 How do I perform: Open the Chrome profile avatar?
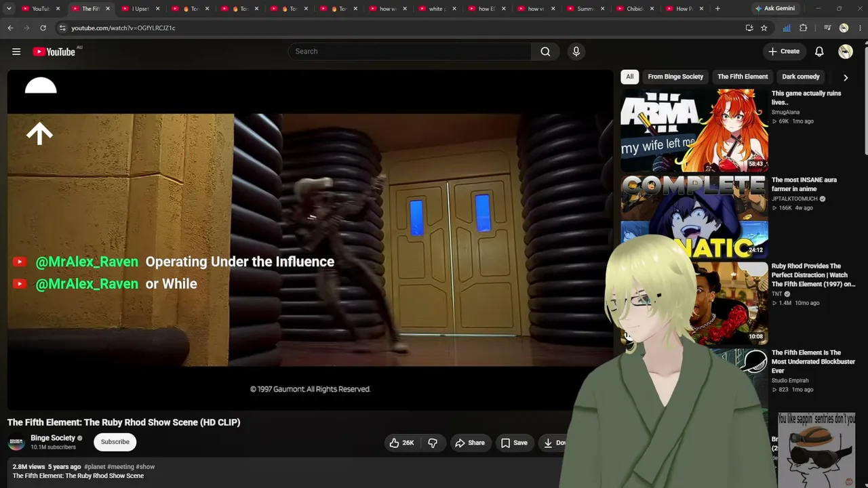pos(844,28)
